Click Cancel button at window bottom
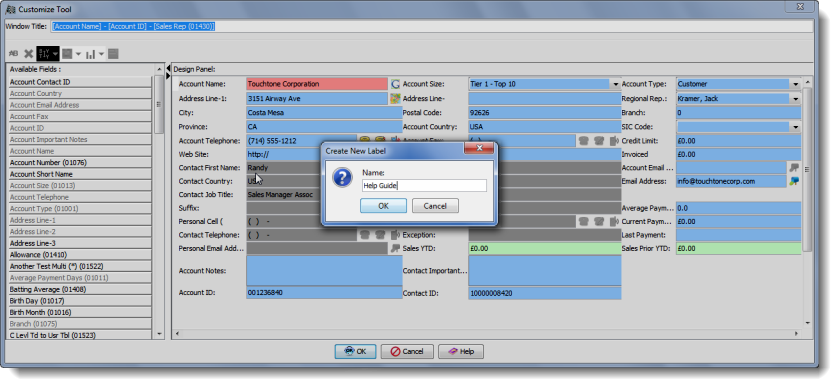Image resolution: width=839 pixels, height=388 pixels. [x=407, y=352]
